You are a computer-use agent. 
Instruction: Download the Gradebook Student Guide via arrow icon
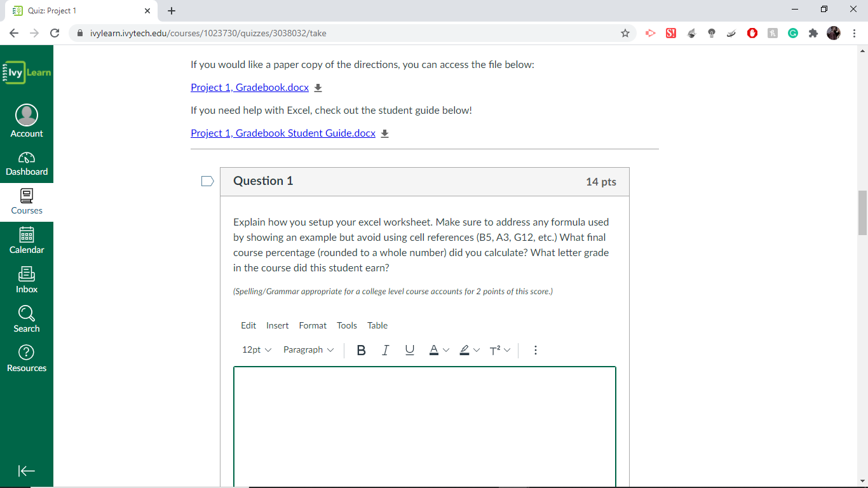[384, 133]
